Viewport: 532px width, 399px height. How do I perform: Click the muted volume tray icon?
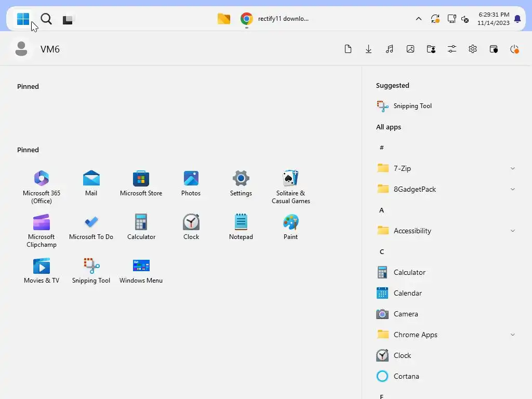point(465,19)
